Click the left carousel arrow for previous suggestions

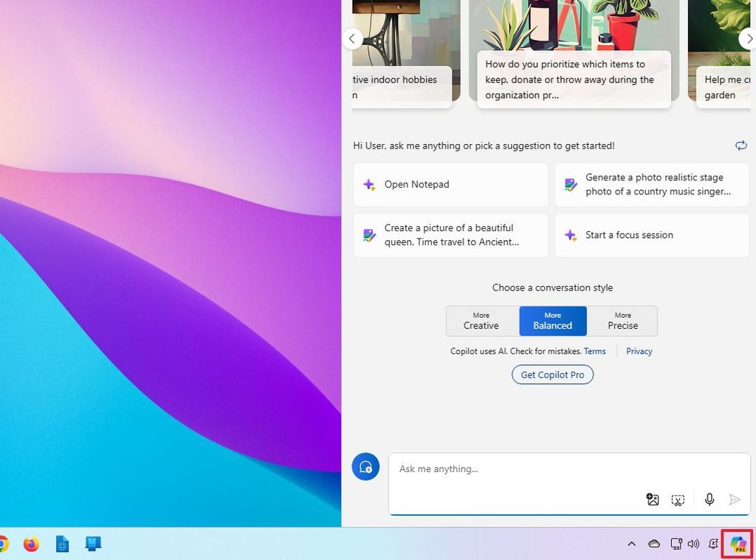[x=352, y=38]
